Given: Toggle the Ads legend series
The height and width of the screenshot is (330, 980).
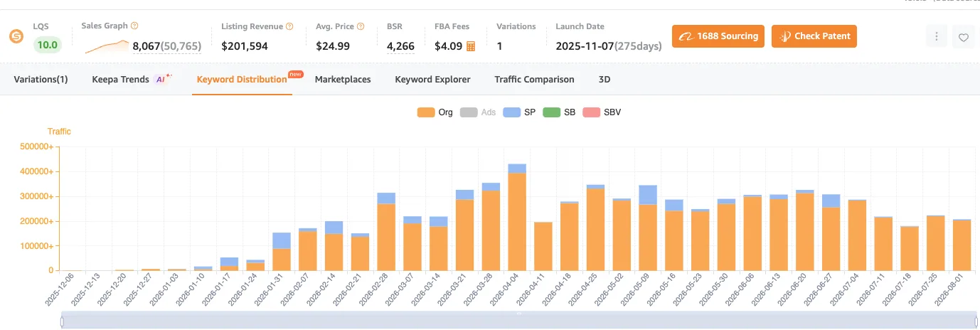Looking at the screenshot, I should point(478,112).
